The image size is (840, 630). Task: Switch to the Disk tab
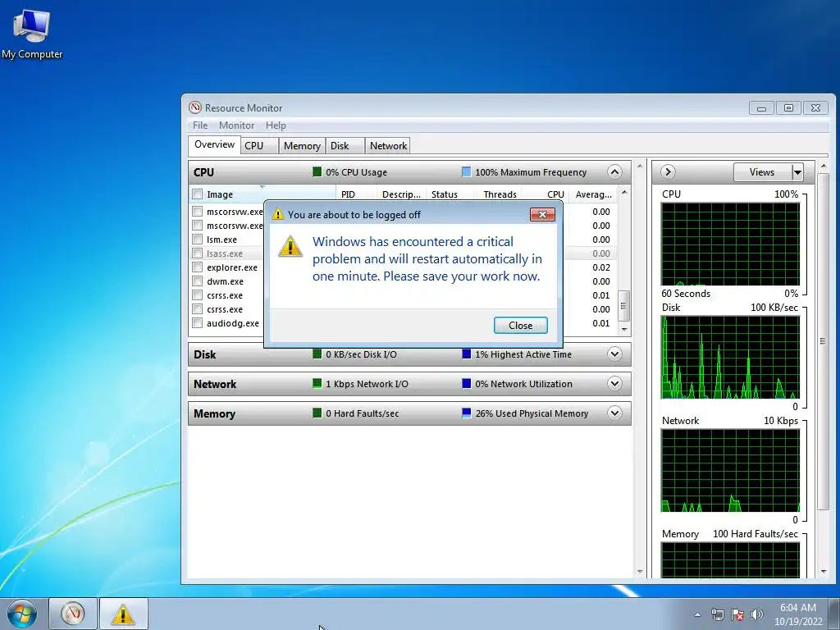(x=345, y=146)
